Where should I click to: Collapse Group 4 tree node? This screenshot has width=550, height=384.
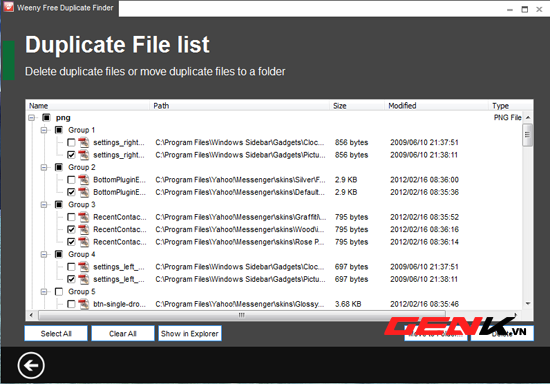(44, 254)
